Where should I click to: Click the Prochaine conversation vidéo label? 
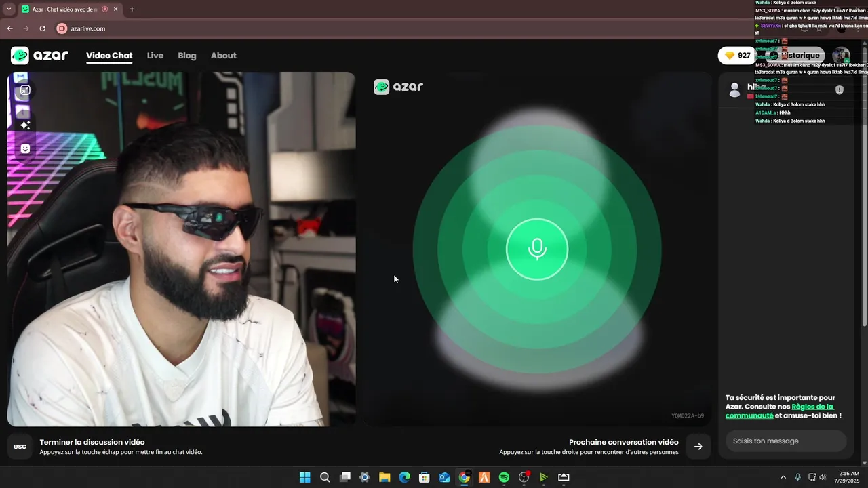pos(624,442)
